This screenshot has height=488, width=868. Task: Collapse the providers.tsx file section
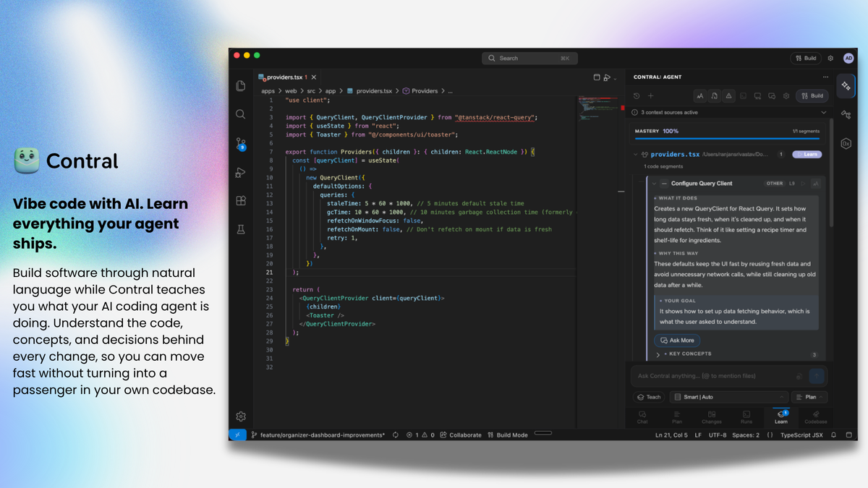coord(636,154)
